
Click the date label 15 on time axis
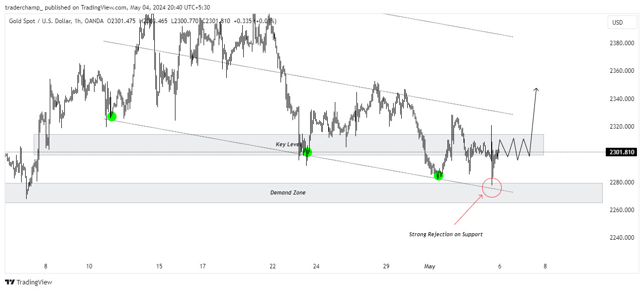tap(158, 266)
